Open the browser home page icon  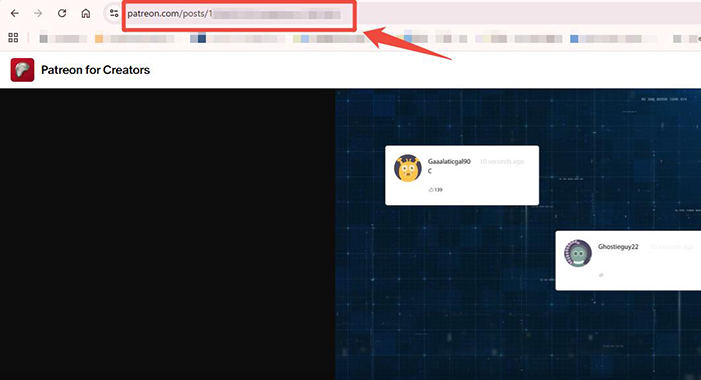(x=86, y=13)
